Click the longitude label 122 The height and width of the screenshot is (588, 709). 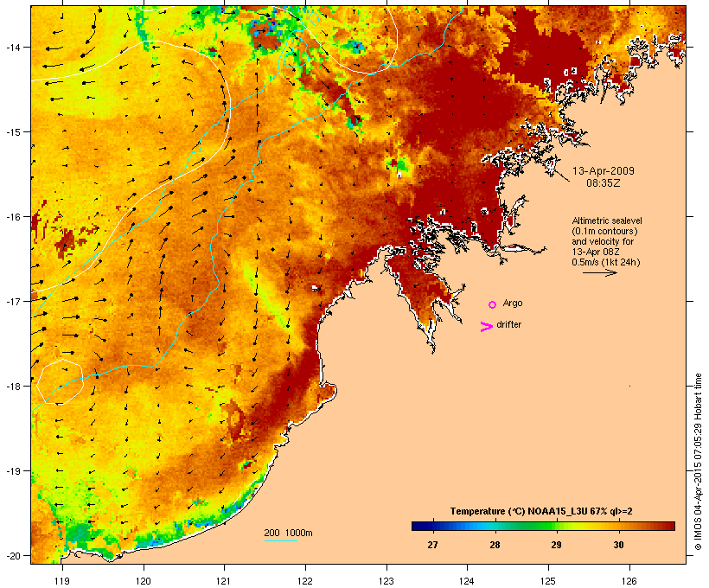[305, 581]
